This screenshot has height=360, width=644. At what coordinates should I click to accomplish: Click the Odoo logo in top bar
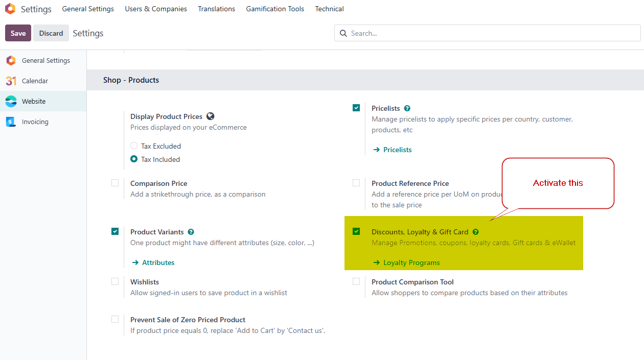click(x=10, y=9)
